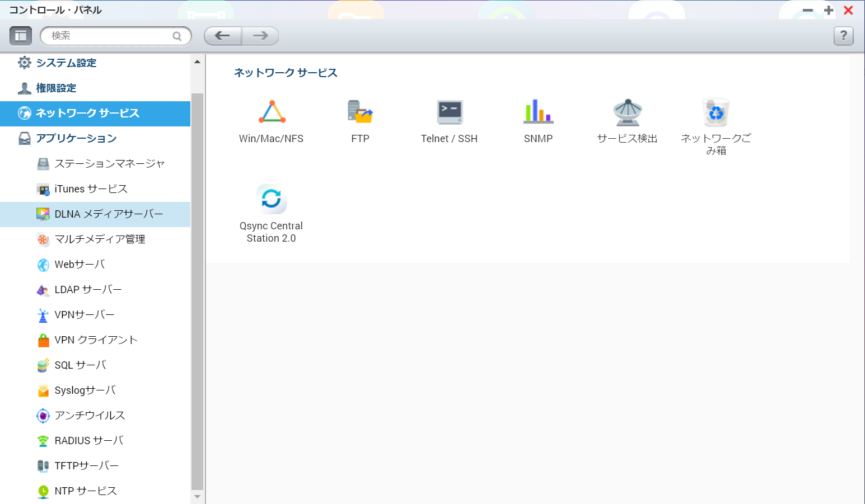Open Win/Mac/NFS settings icon

[272, 112]
